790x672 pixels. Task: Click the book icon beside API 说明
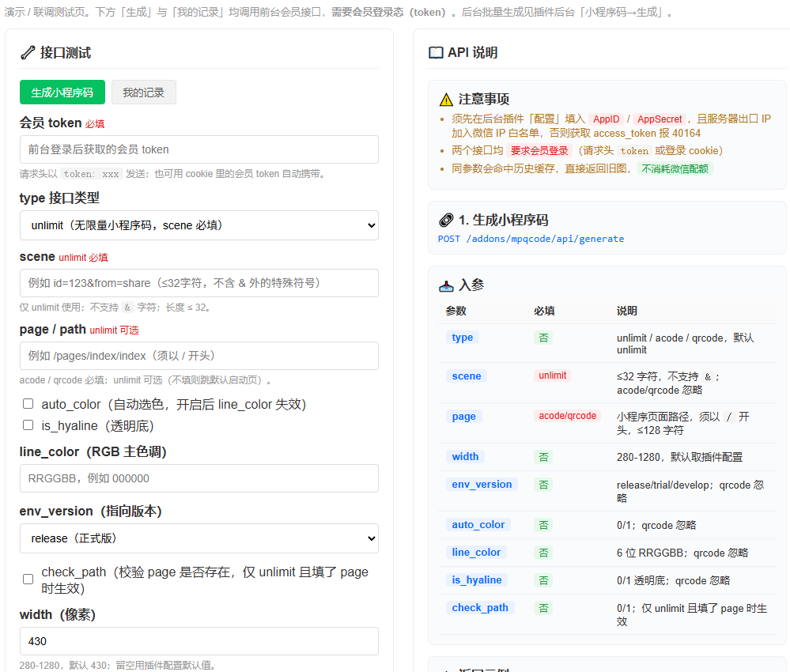pos(436,52)
